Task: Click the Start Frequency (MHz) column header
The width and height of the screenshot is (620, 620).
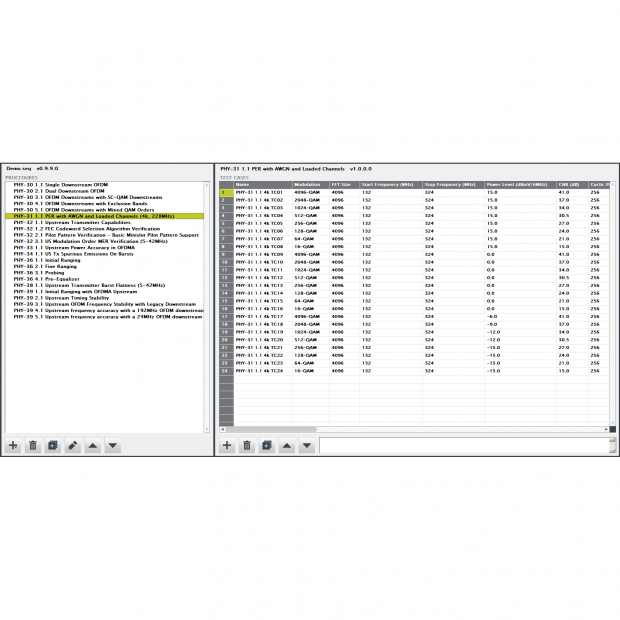Action: 388,185
